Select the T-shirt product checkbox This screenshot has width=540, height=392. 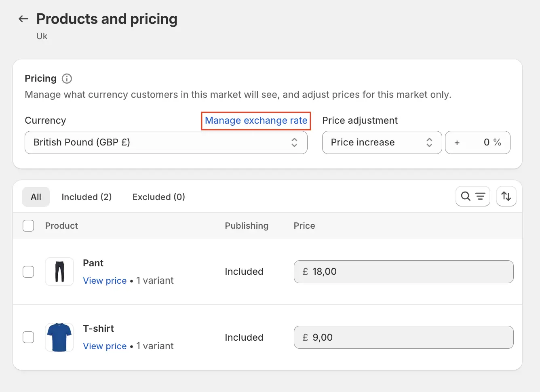pos(28,337)
